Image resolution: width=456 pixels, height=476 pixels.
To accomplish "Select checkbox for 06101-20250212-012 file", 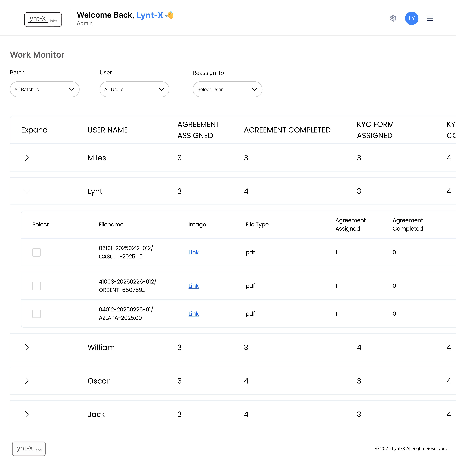I will coord(37,252).
